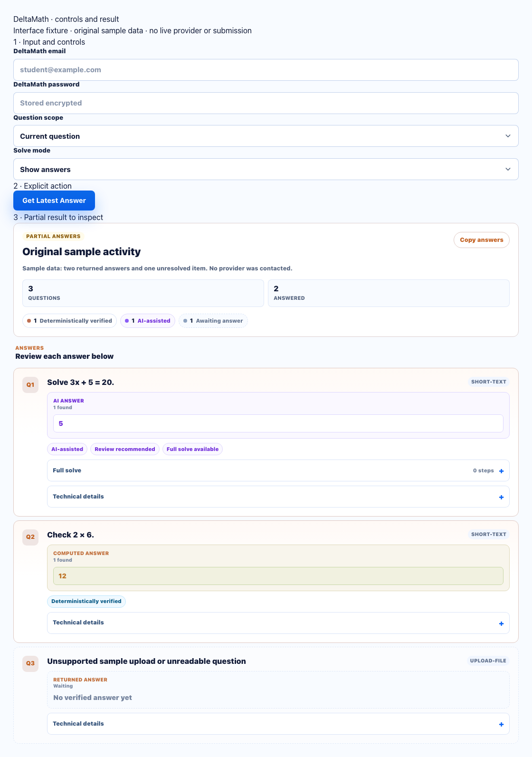Click the Review recommended tag
532x757 pixels.
pos(125,449)
